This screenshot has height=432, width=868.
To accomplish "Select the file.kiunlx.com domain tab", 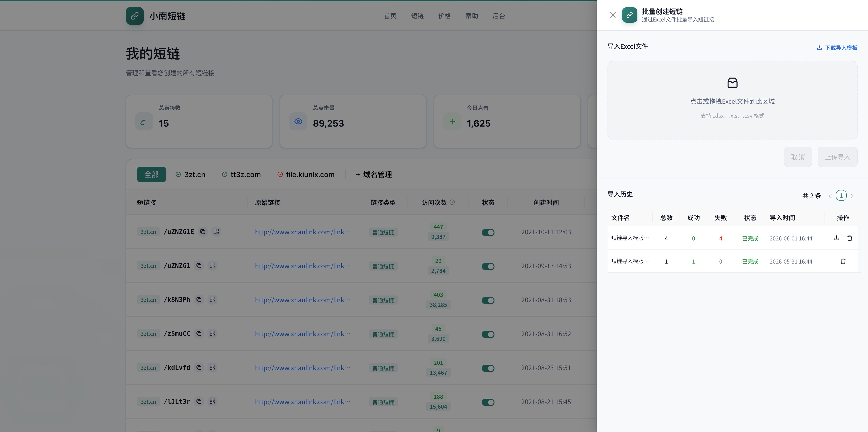I will coord(306,174).
